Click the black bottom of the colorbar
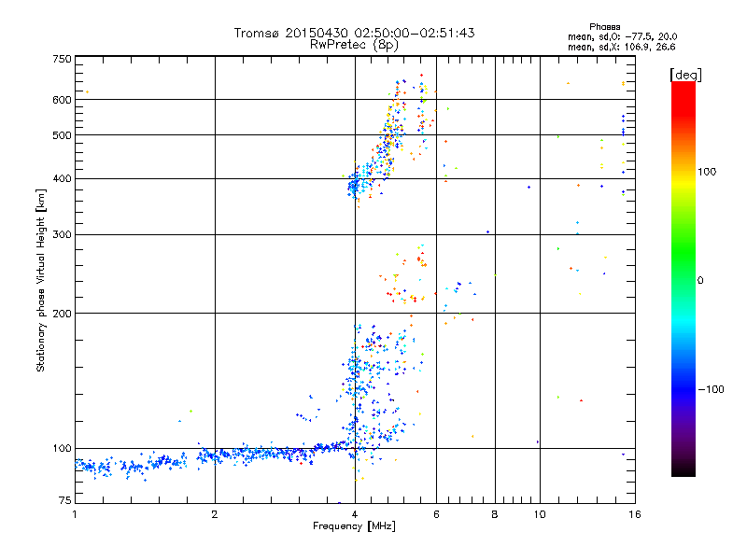The width and height of the screenshot is (747, 560). coord(683,471)
